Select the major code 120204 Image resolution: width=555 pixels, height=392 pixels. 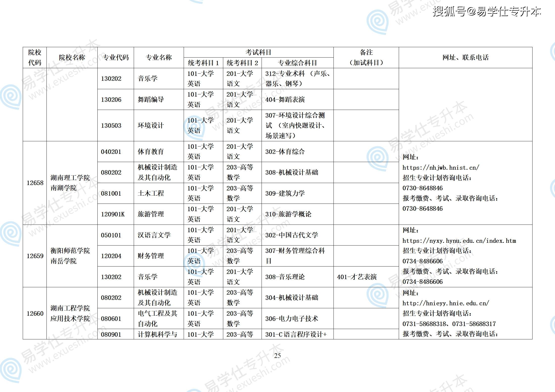click(111, 256)
